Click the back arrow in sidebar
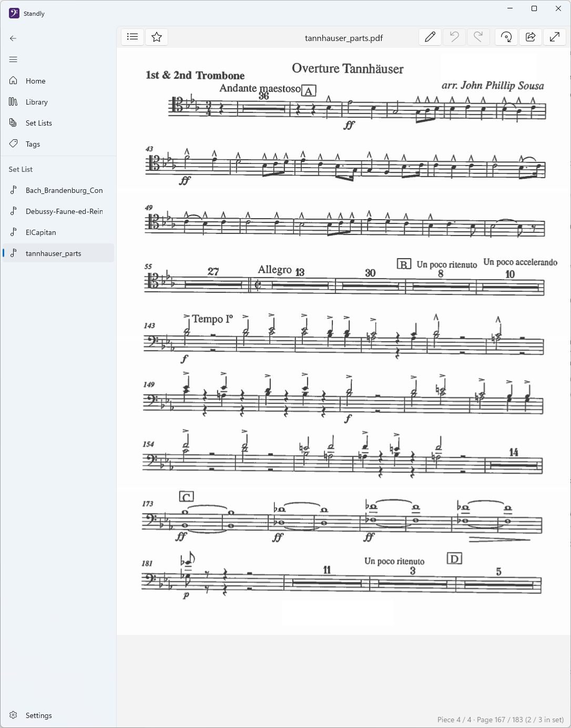This screenshot has height=728, width=571. tap(13, 38)
